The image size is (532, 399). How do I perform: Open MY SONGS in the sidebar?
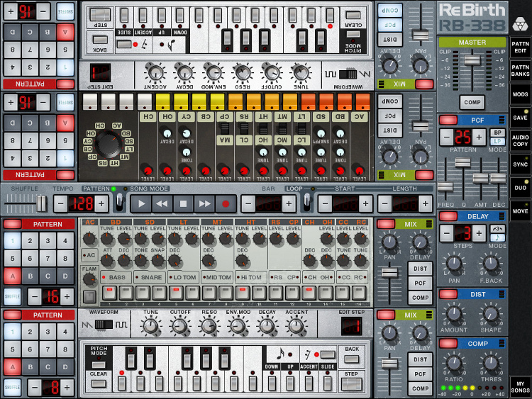520,387
